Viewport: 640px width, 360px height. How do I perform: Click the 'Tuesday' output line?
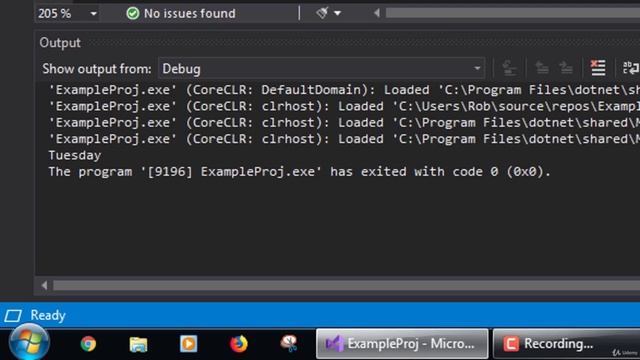coord(75,156)
